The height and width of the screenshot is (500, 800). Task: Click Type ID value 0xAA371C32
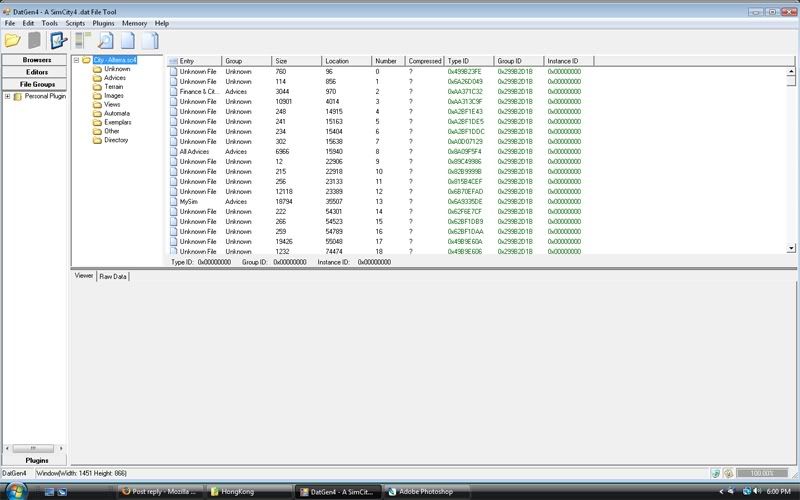click(465, 92)
